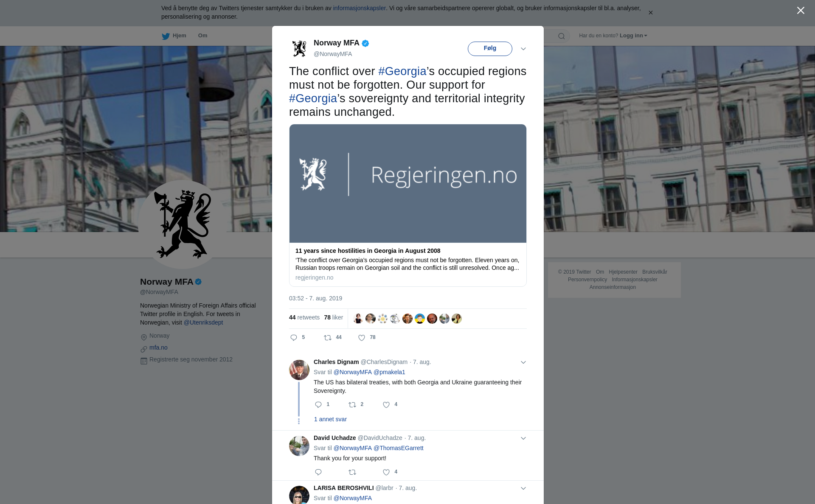Close the tweet overlay with top-right X

[801, 11]
